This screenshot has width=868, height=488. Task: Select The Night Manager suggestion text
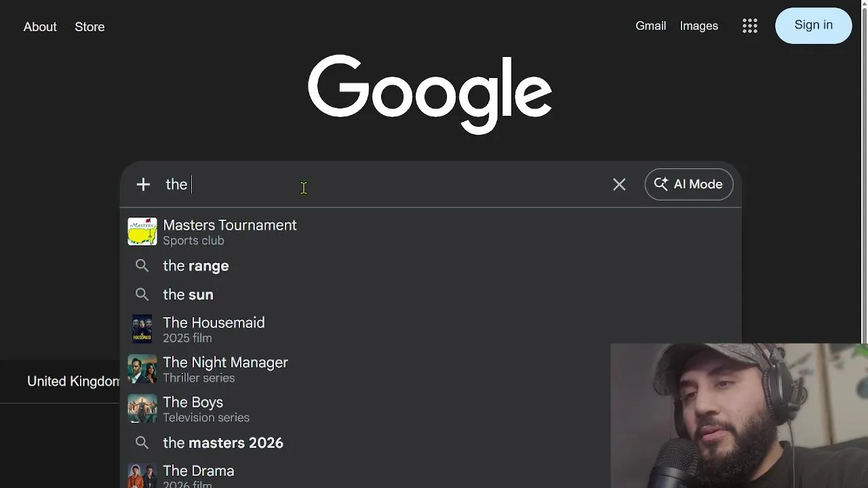225,369
